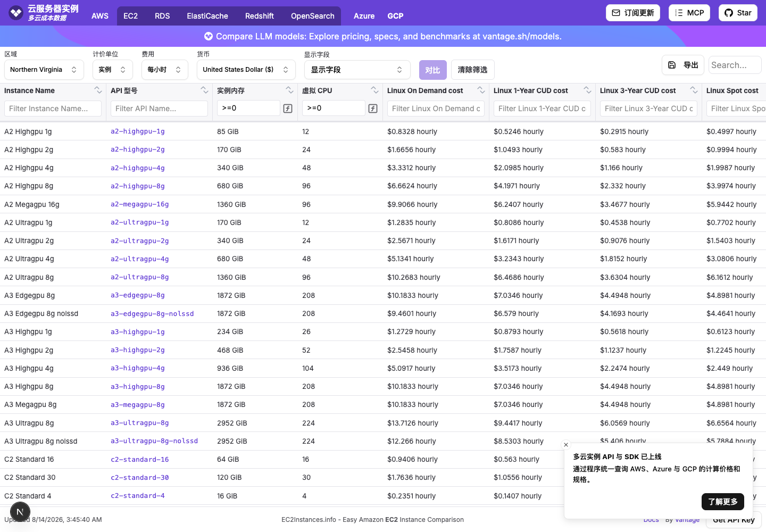Switch to the ElastiCache tab

(x=207, y=16)
